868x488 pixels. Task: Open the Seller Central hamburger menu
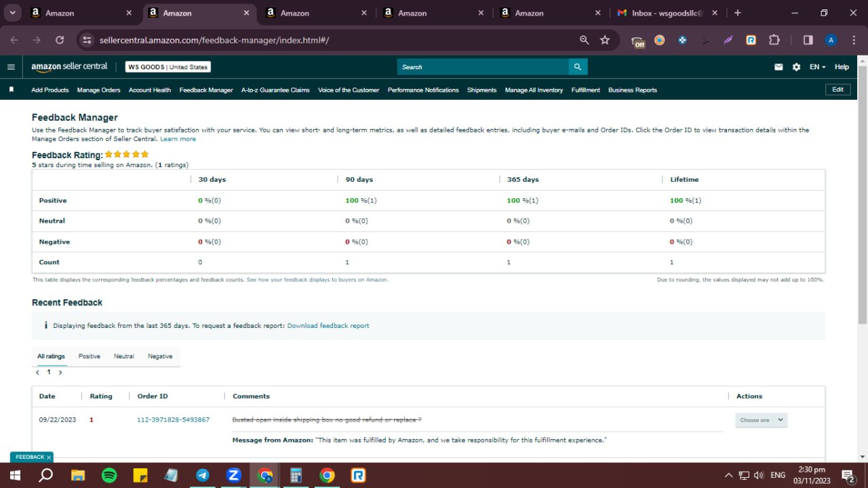tap(11, 67)
